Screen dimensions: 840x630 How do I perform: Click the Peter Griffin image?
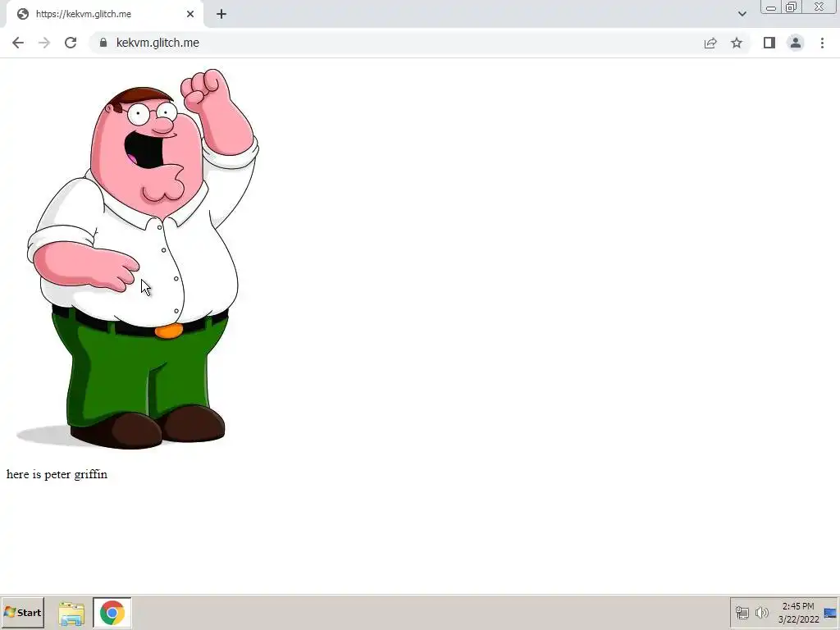[138, 259]
